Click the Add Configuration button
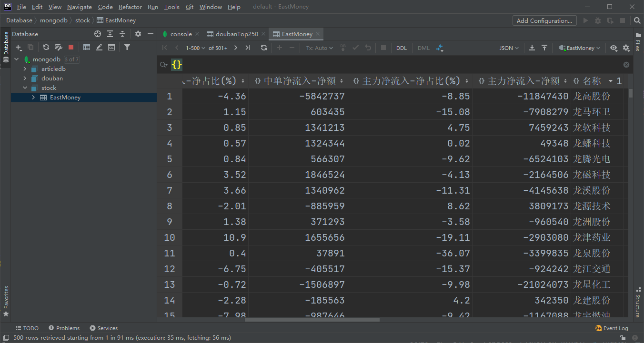This screenshot has width=644, height=343. tap(544, 20)
